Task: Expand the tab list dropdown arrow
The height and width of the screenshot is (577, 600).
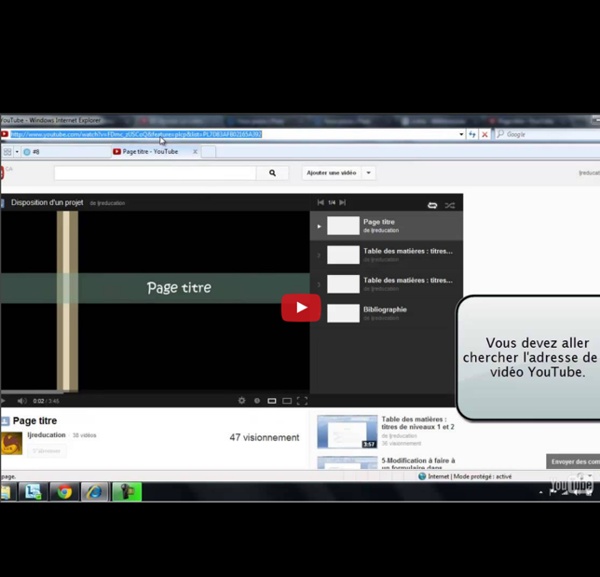Action: 17,152
